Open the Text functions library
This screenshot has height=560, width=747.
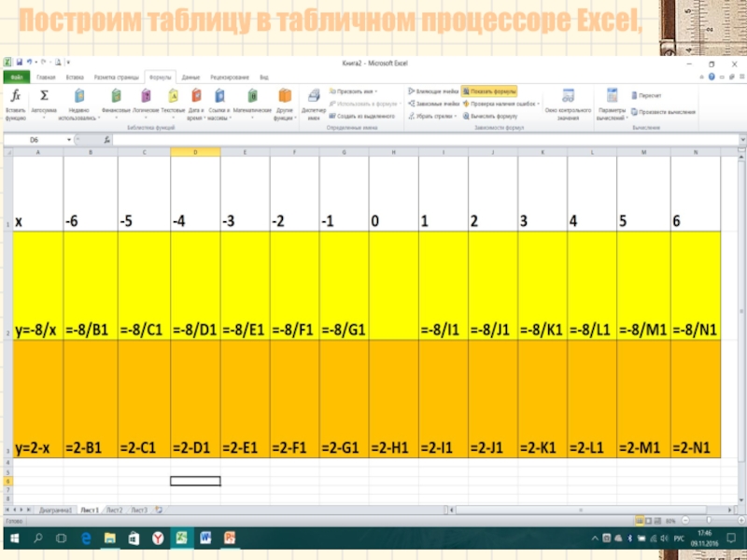tap(173, 101)
